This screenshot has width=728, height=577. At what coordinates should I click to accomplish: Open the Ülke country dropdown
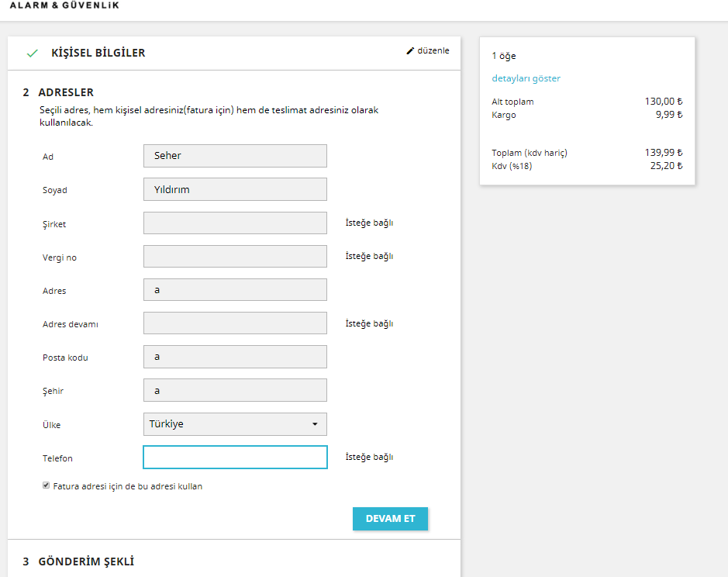click(235, 424)
